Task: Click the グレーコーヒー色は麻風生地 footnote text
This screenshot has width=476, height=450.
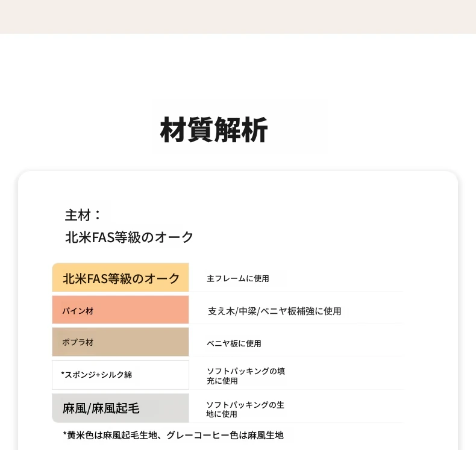Action: point(225,436)
